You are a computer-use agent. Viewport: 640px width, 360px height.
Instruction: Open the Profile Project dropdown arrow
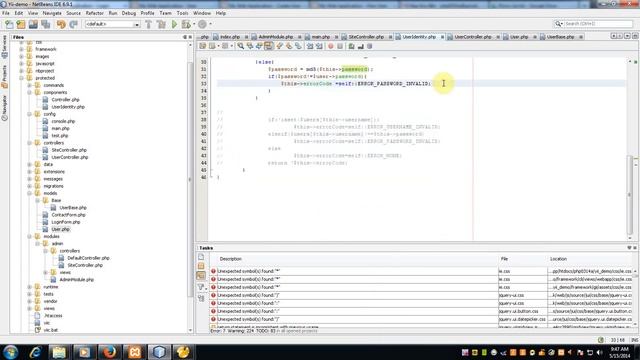(210, 24)
